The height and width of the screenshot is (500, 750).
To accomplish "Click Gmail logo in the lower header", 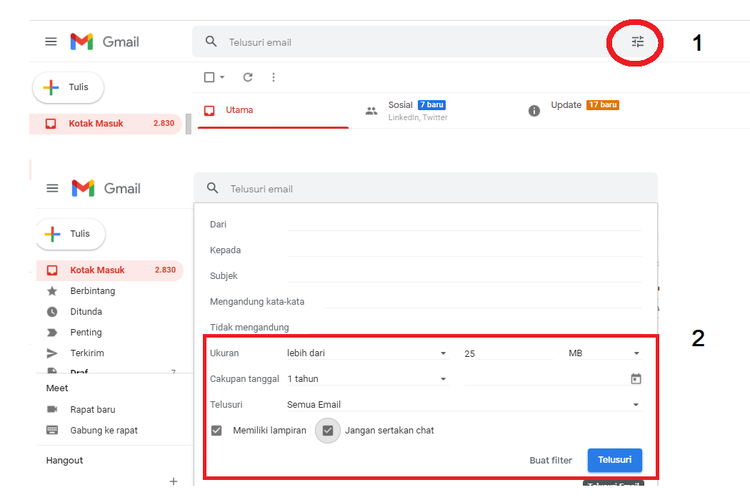I will point(106,188).
